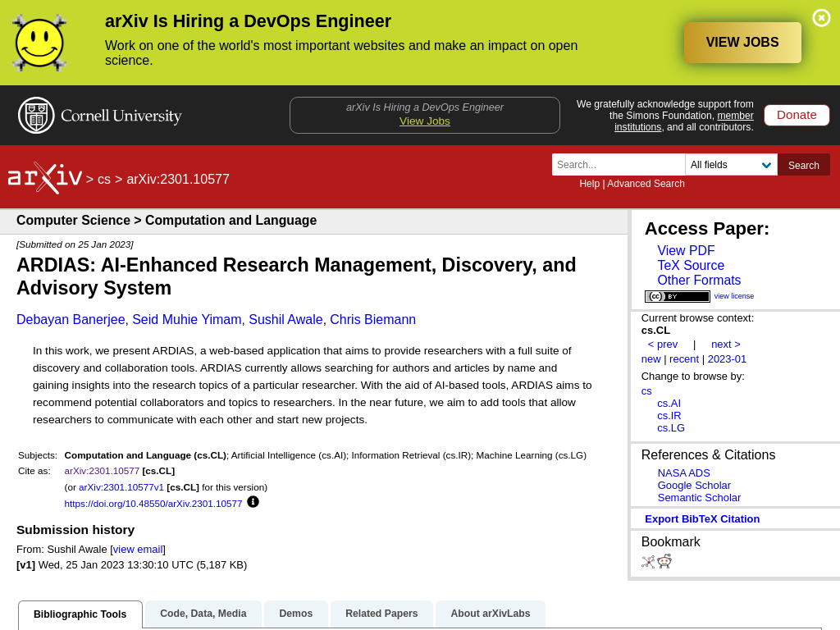
Task: Close the hiring banner with X icon
Action: coord(821,18)
